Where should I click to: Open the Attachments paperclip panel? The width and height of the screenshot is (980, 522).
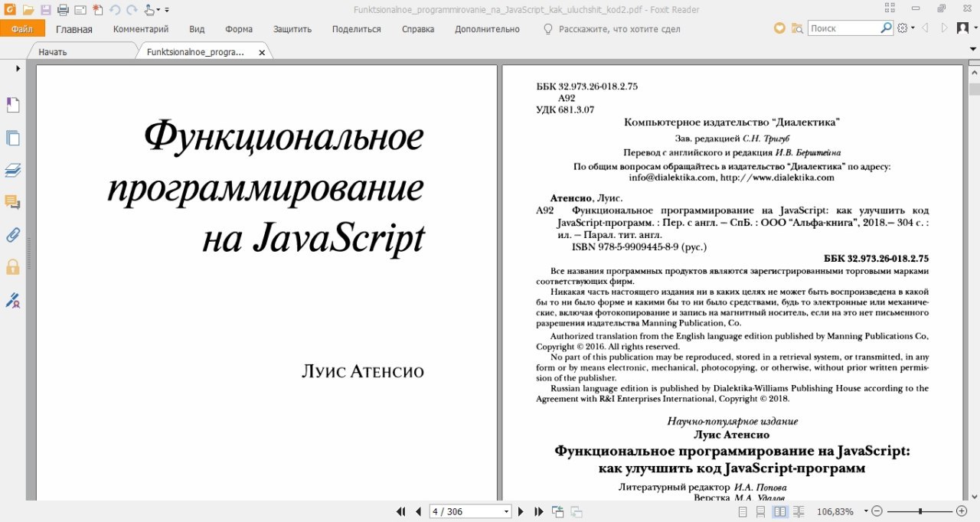point(13,234)
